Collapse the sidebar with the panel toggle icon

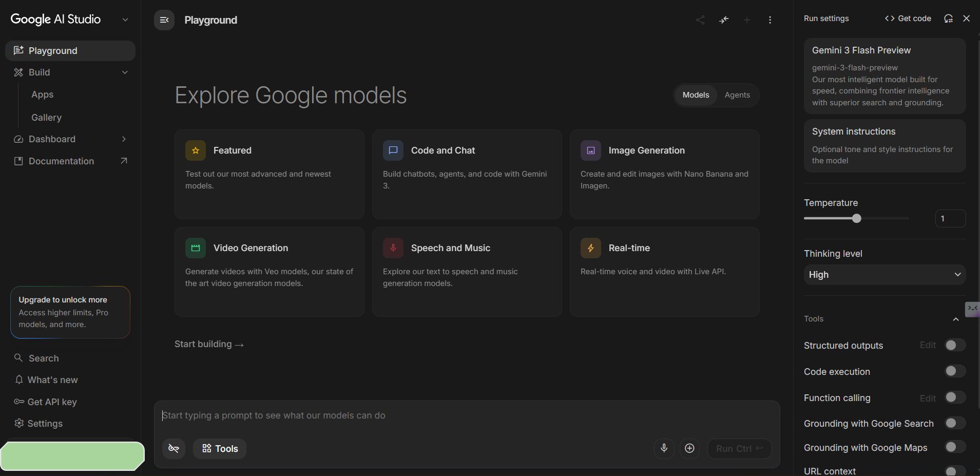(x=164, y=20)
